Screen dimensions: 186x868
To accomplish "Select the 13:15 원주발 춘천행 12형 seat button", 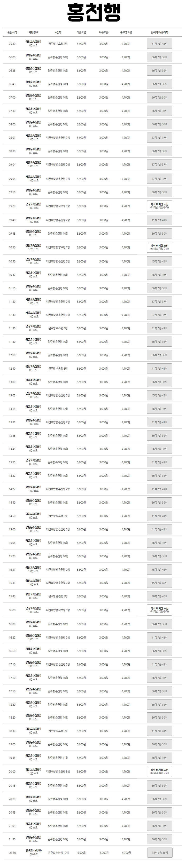I will tap(159, 409).
